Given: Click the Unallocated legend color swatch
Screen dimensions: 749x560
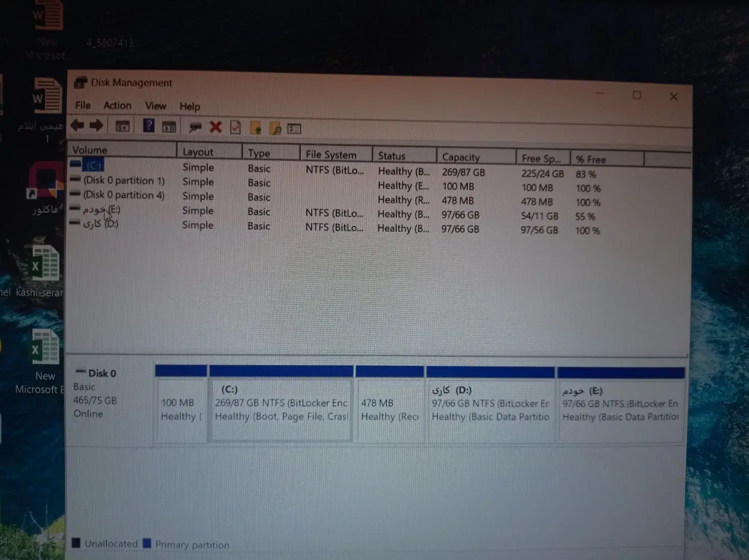Looking at the screenshot, I should tap(76, 543).
